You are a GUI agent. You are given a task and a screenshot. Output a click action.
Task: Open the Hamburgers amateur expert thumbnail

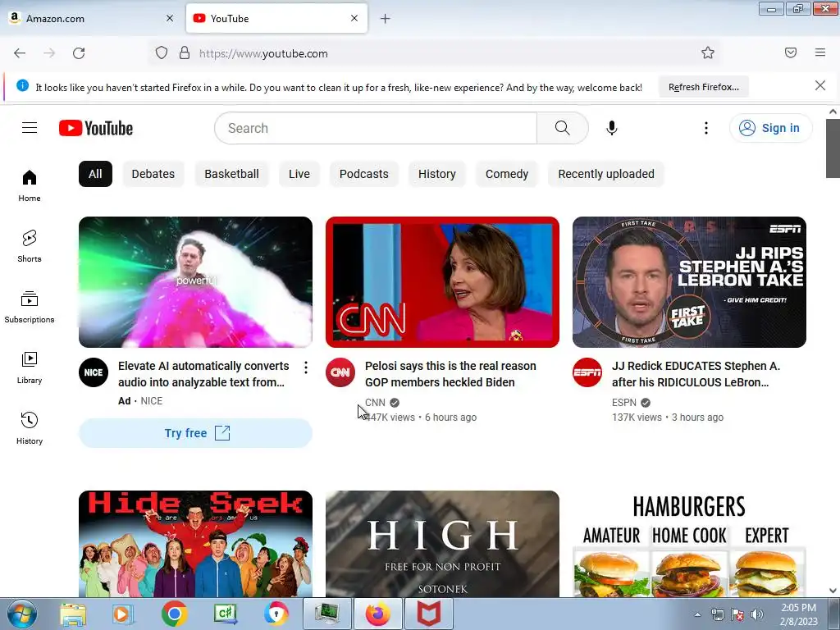(x=689, y=543)
